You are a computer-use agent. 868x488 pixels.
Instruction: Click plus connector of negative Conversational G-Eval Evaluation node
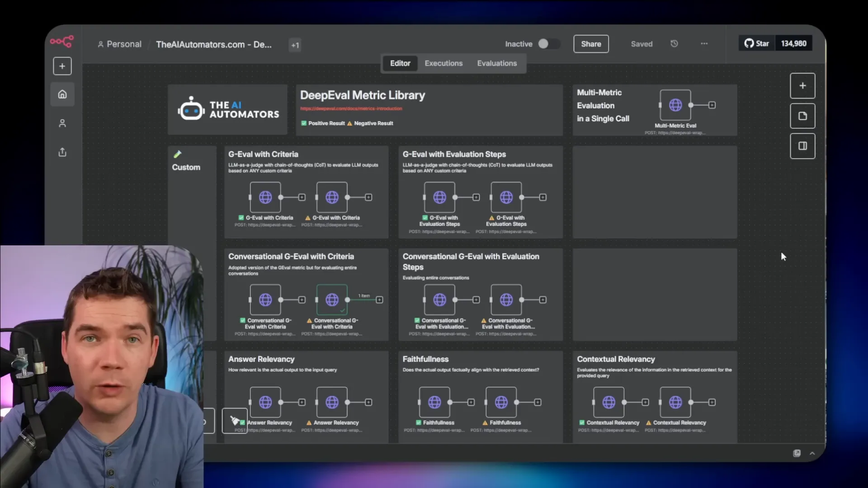[543, 300]
